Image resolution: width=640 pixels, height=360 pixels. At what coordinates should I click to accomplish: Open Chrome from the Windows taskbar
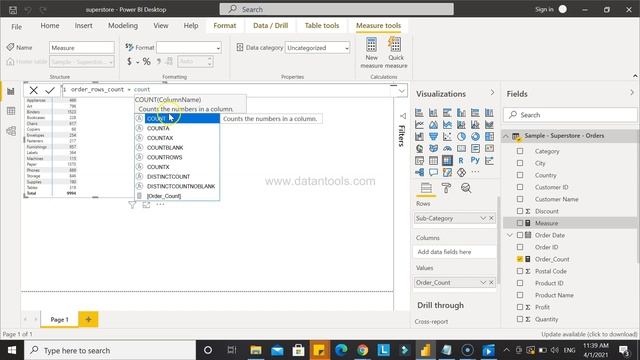coord(362,350)
